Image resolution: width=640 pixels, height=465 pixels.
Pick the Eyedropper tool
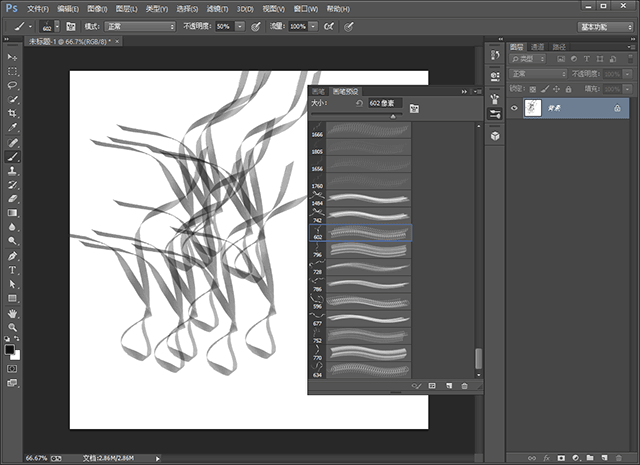click(x=13, y=129)
